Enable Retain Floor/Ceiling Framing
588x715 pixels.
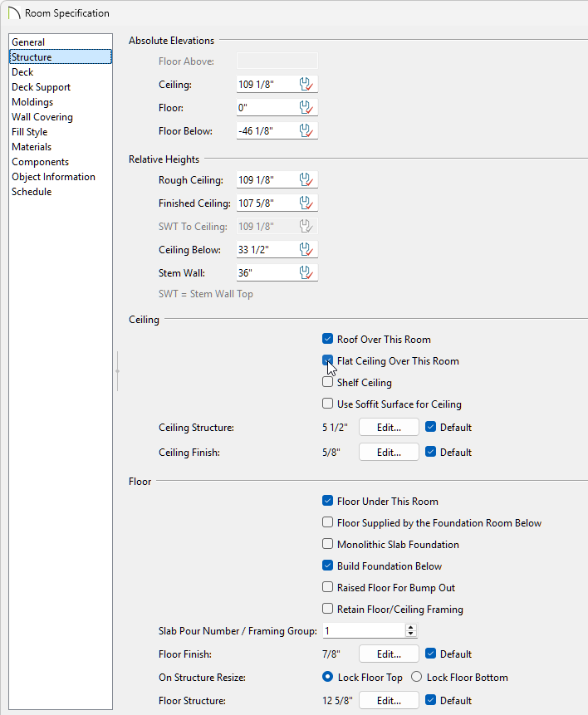point(327,609)
